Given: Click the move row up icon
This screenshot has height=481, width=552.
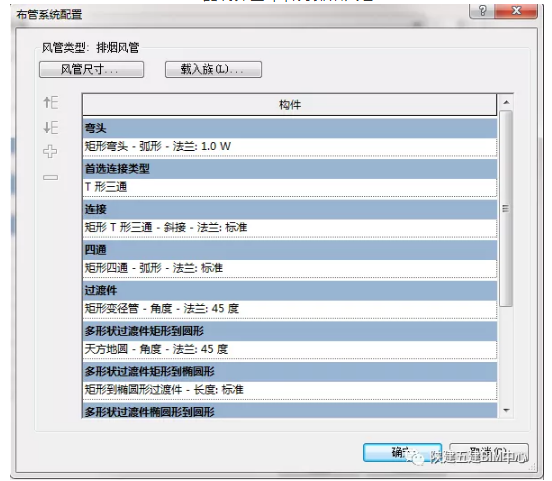Looking at the screenshot, I should (51, 102).
